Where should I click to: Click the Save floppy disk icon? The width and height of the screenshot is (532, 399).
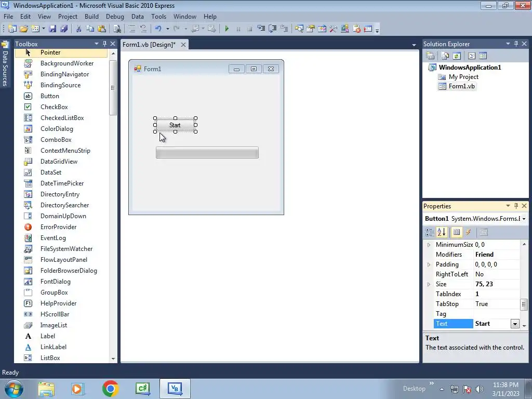pos(52,29)
